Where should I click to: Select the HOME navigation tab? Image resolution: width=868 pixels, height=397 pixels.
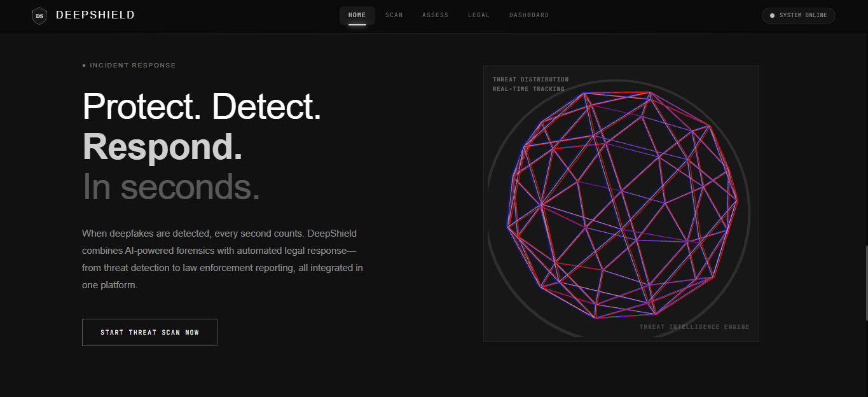357,15
